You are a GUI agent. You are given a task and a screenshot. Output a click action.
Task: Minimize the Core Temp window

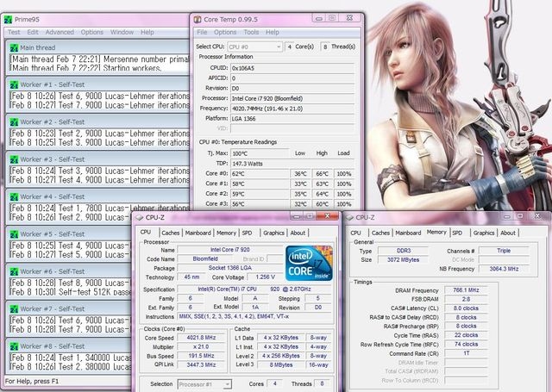tap(319, 18)
